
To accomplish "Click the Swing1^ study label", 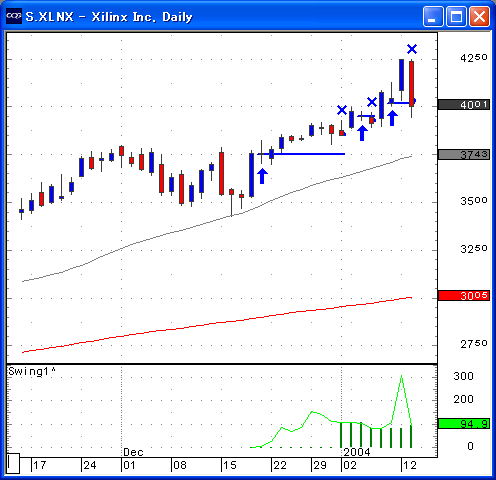I will (x=32, y=371).
